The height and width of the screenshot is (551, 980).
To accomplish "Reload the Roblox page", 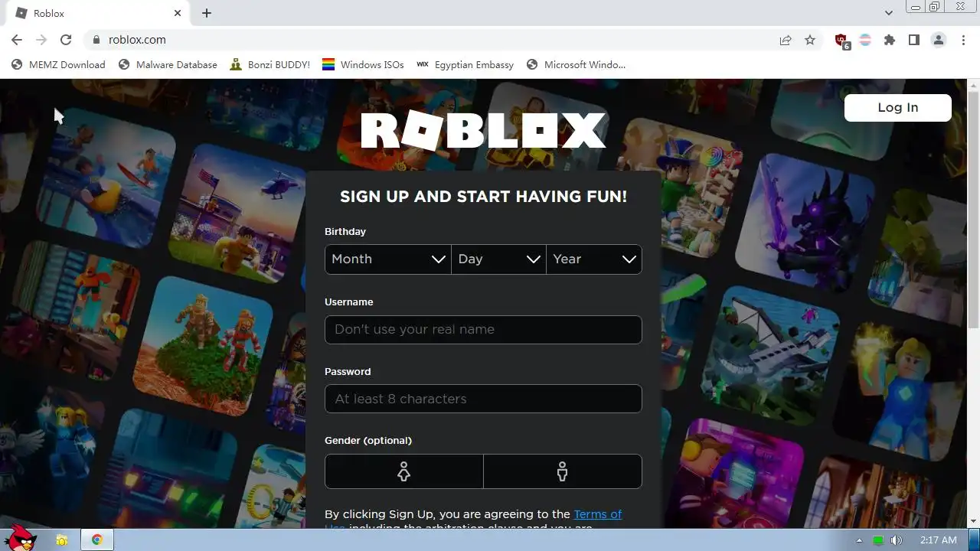I will [66, 40].
